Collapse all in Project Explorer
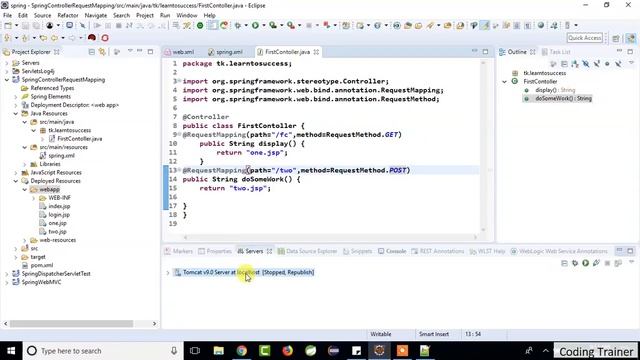The width and height of the screenshot is (640, 360). 91,52
